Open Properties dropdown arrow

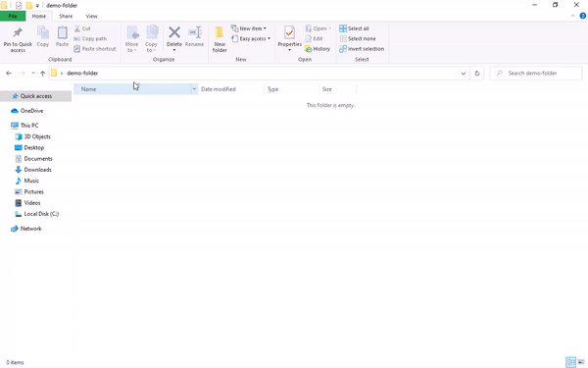click(x=289, y=50)
